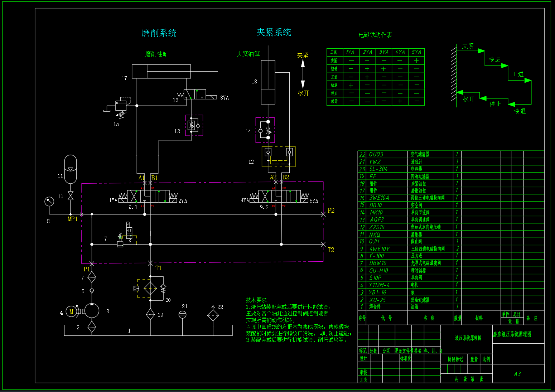Viewport: 555px width, 392px height.
Task: Click the T2 port label
Action: pyautogui.click(x=331, y=250)
